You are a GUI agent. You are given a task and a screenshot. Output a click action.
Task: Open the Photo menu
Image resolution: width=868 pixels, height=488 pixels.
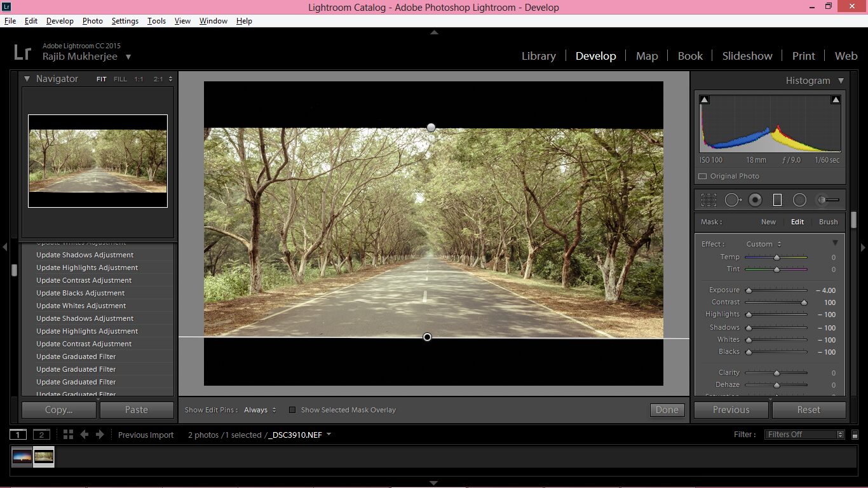point(92,21)
